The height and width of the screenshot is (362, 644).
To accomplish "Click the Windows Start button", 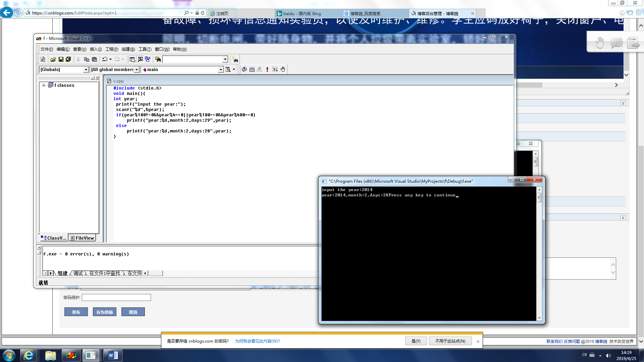I will [9, 355].
